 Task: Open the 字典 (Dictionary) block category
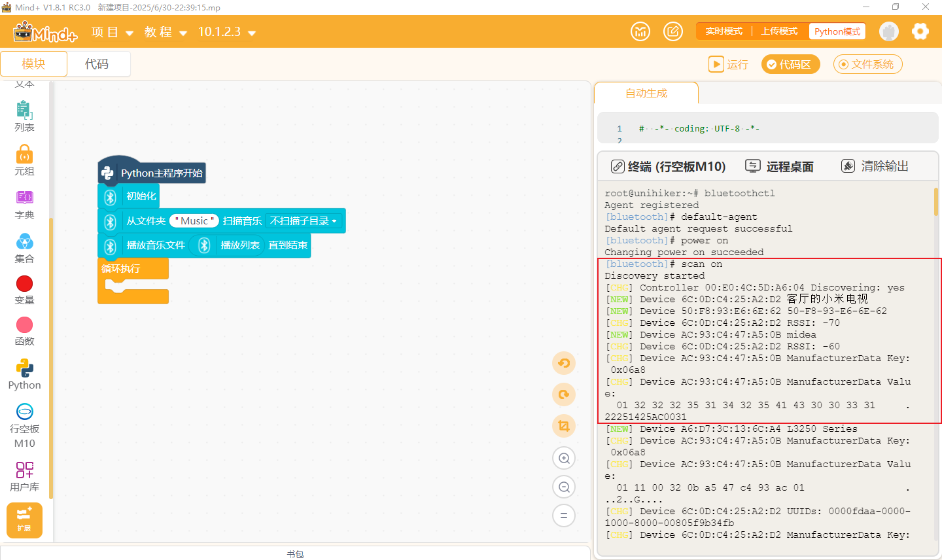pos(24,204)
